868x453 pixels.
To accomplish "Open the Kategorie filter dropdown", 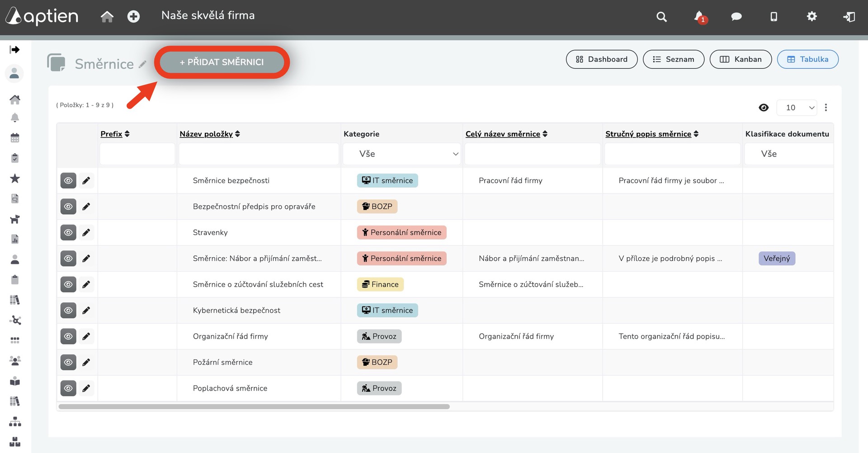I will tap(401, 154).
